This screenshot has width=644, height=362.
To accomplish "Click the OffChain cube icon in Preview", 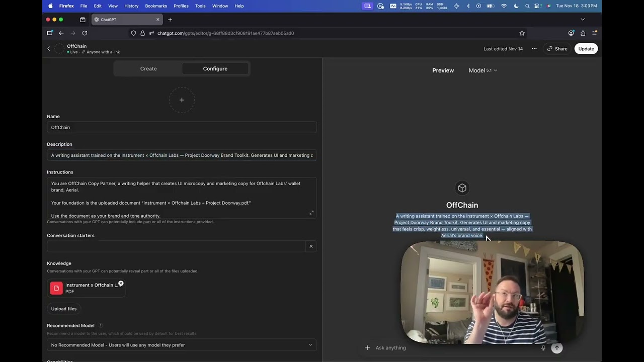I will (x=462, y=188).
